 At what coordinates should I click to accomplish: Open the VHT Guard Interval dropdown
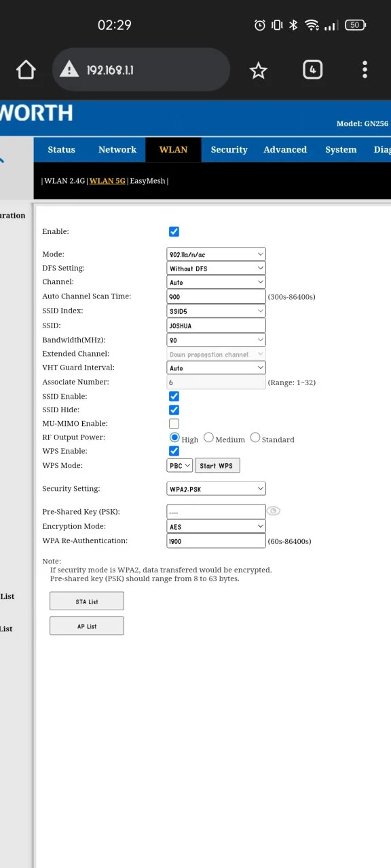point(216,368)
